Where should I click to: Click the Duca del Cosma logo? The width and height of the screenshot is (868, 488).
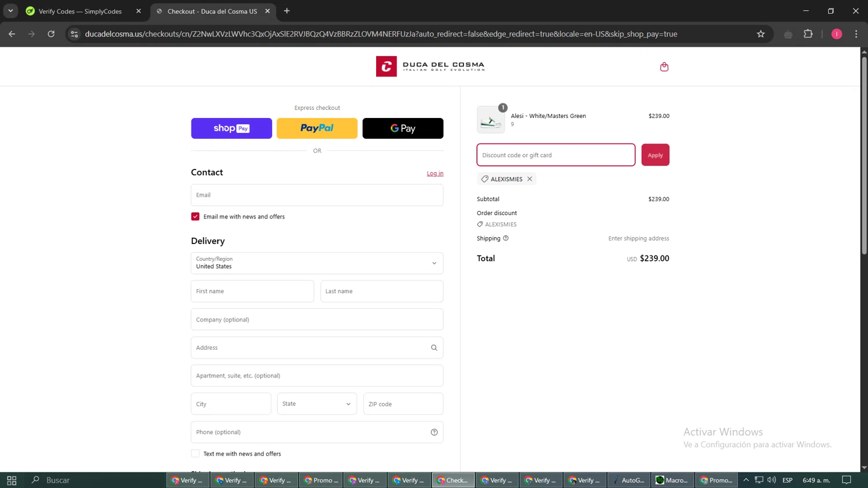coord(430,66)
